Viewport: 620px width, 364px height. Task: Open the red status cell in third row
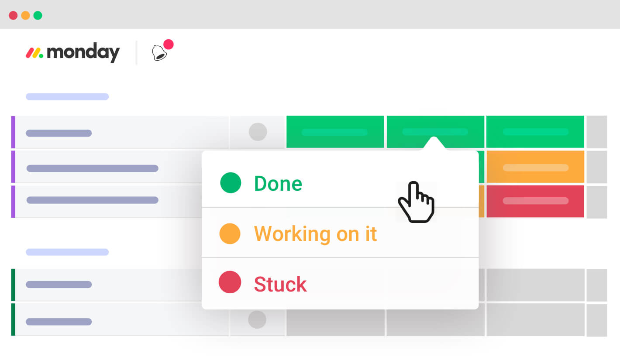[535, 201]
